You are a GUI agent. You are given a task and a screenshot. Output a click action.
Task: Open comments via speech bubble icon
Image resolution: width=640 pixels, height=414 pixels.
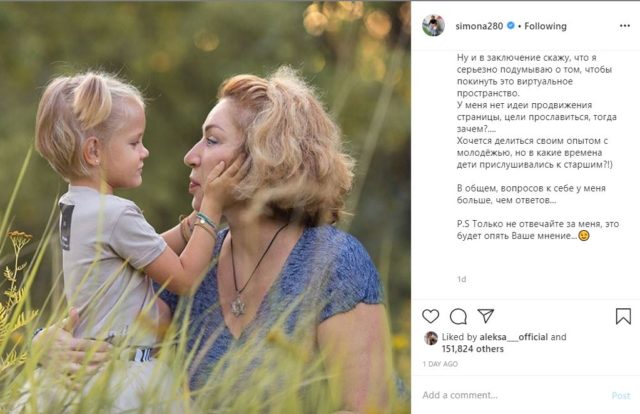[458, 316]
